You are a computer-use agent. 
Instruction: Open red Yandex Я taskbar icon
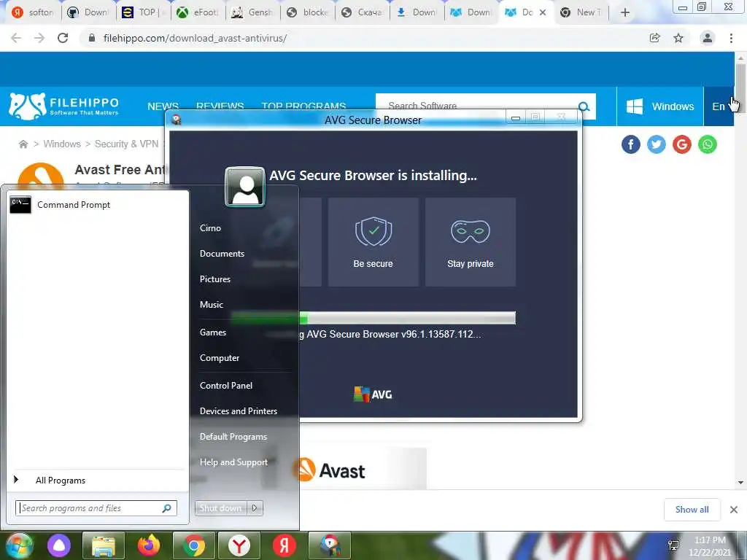pyautogui.click(x=285, y=545)
